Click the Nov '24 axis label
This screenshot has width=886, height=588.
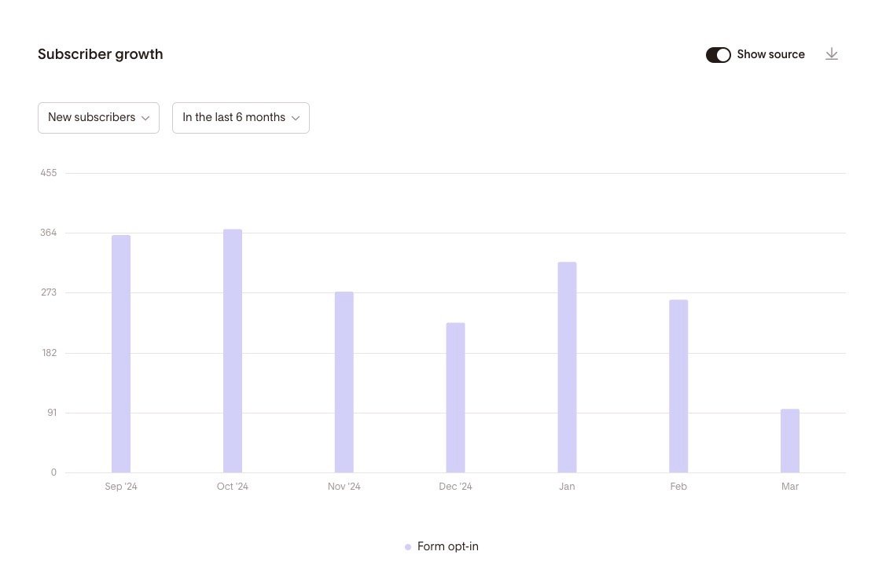(344, 487)
